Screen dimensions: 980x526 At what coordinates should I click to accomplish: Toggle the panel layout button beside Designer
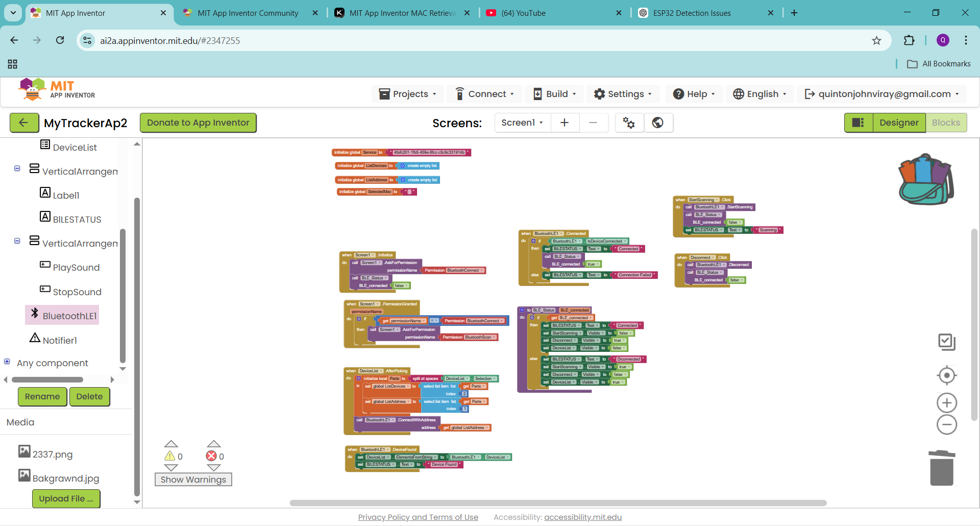(858, 123)
